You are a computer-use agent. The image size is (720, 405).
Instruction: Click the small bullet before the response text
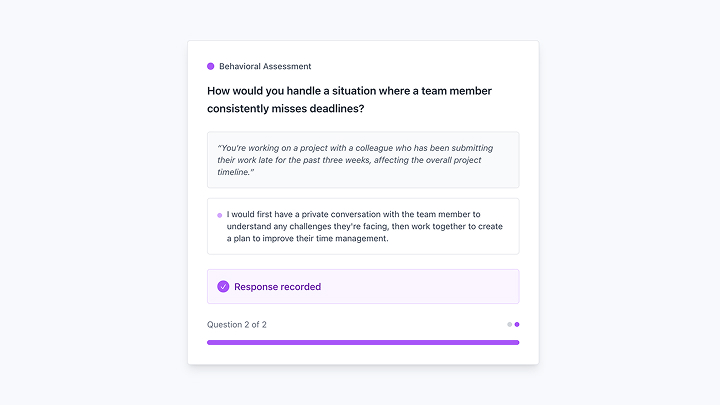coord(219,214)
